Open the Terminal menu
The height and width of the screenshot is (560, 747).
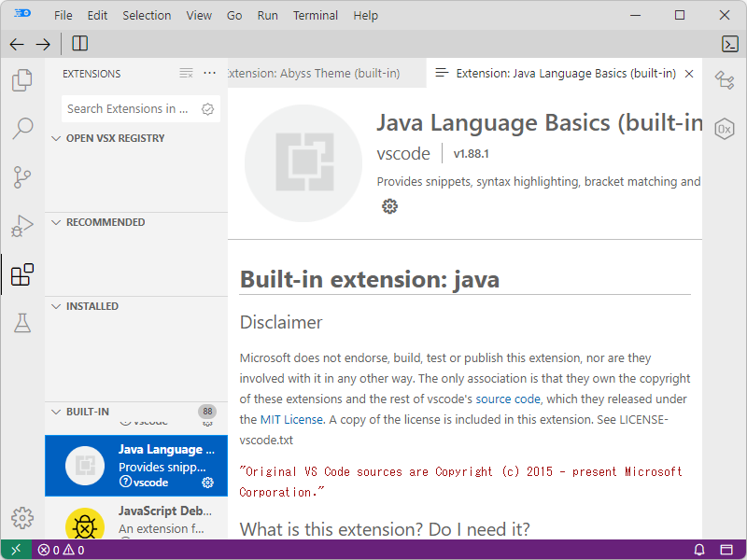(316, 16)
